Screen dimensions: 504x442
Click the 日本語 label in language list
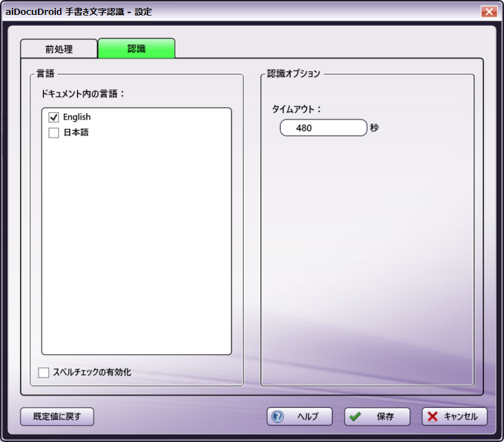pos(76,133)
